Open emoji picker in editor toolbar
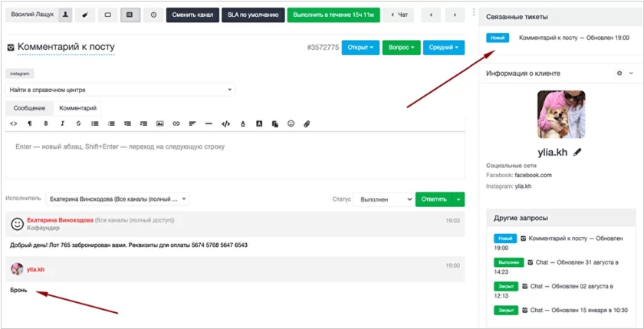Image resolution: width=644 pixels, height=329 pixels. 291,123
